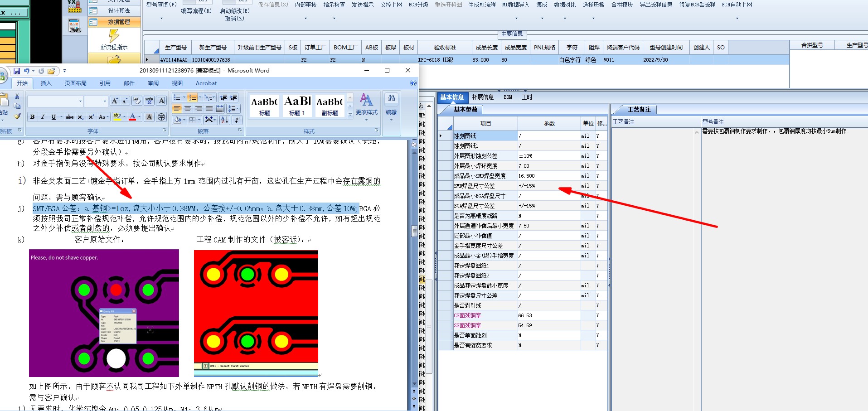This screenshot has height=411, width=868.
Task: Switch to the 插入 ribbon tab
Action: click(46, 83)
